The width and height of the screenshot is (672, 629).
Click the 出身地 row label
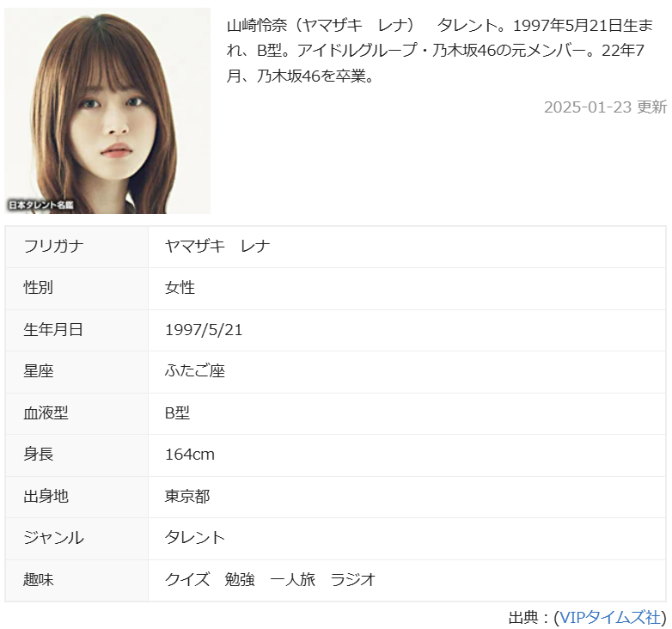click(x=46, y=496)
